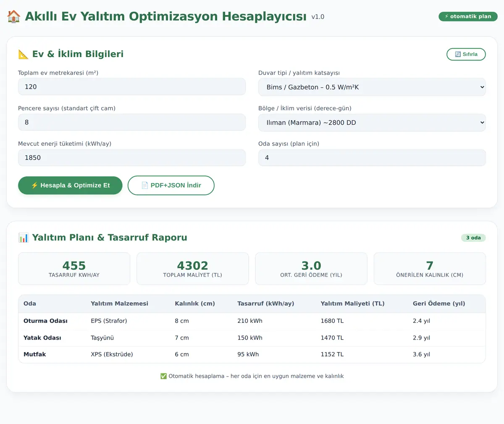
Task: Click the 3 oda badge
Action: coord(473,238)
